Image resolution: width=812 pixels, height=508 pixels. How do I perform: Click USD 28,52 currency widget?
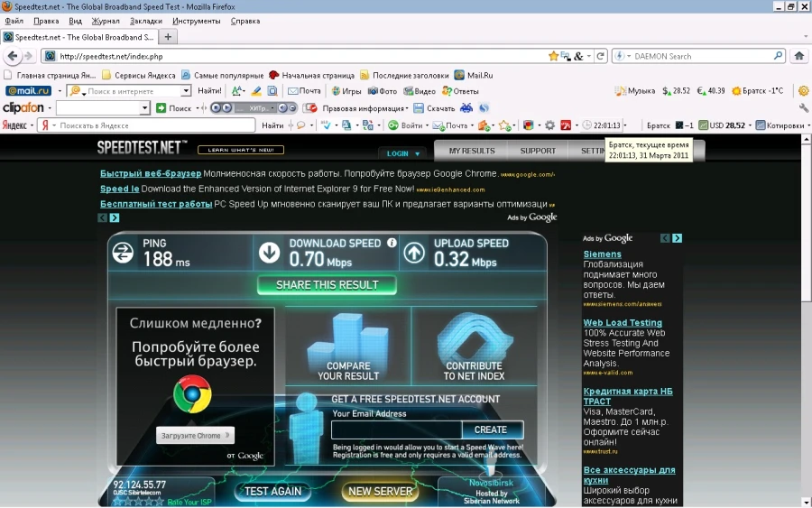[722, 125]
